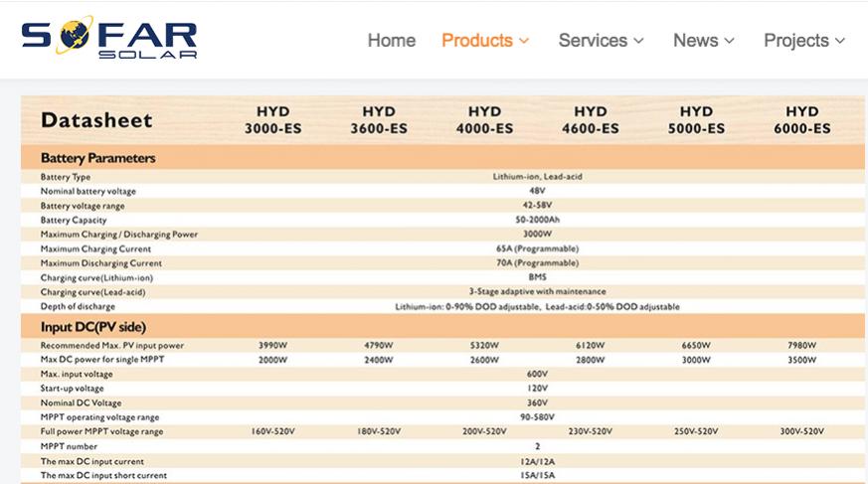Select the HYD 4000-ES column header
868x484 pixels.
coord(484,120)
